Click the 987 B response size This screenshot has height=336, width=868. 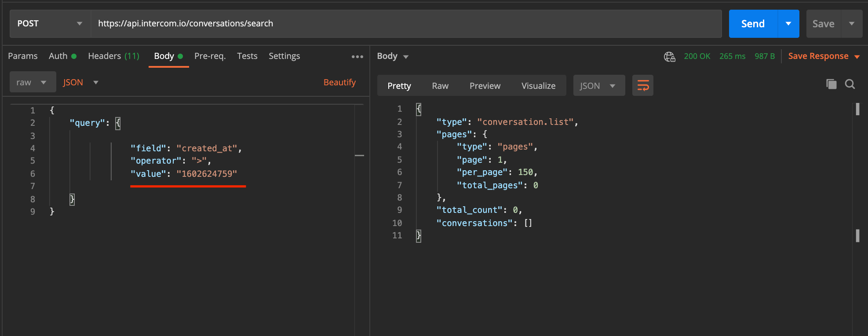tap(765, 56)
